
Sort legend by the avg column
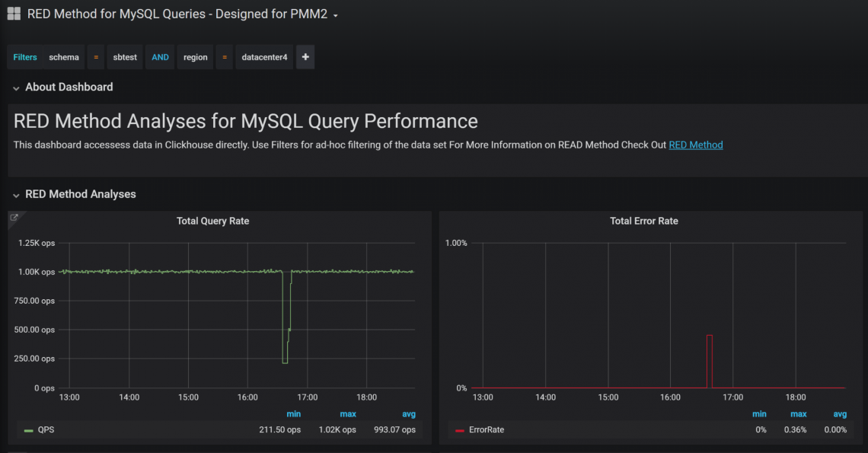coord(408,413)
